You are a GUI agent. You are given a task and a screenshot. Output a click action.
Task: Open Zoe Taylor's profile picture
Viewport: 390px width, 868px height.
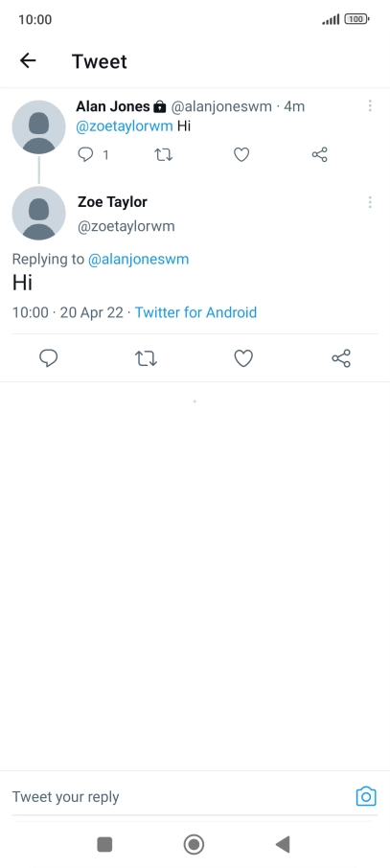click(38, 213)
